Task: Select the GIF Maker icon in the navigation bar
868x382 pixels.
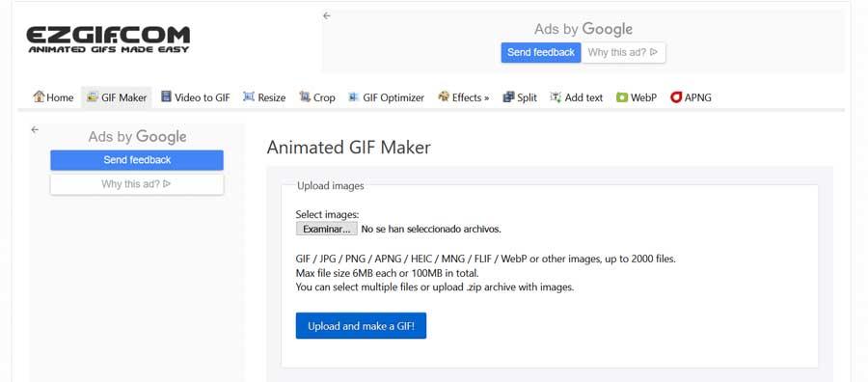Action: pyautogui.click(x=93, y=96)
